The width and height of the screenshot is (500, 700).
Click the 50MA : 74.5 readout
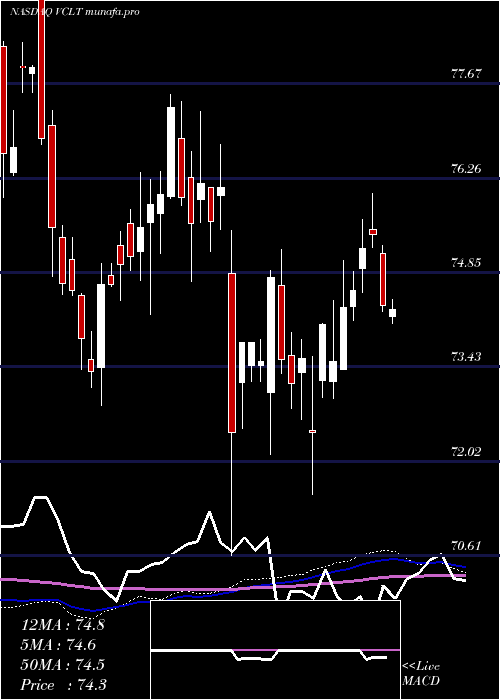click(62, 665)
